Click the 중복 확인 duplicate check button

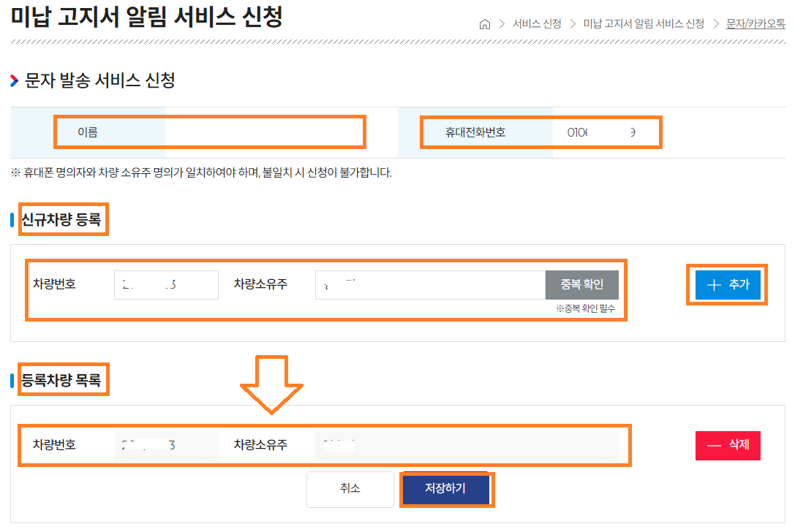point(581,285)
